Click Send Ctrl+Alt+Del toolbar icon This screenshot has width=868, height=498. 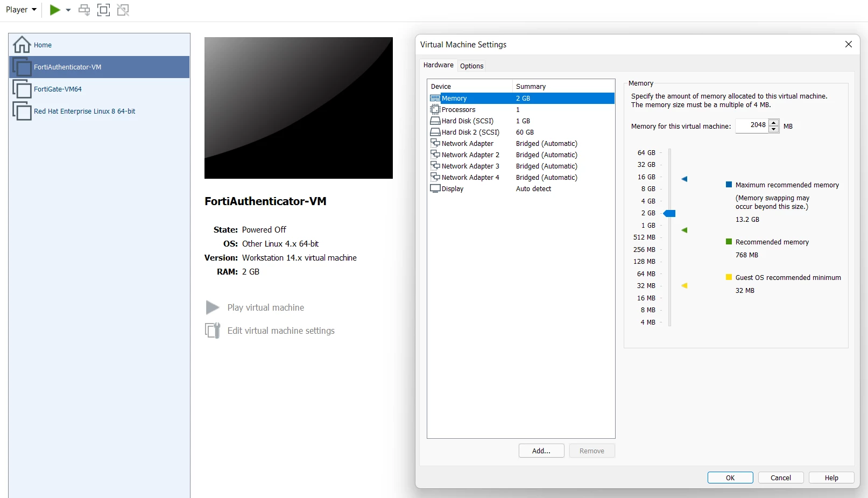pyautogui.click(x=84, y=10)
